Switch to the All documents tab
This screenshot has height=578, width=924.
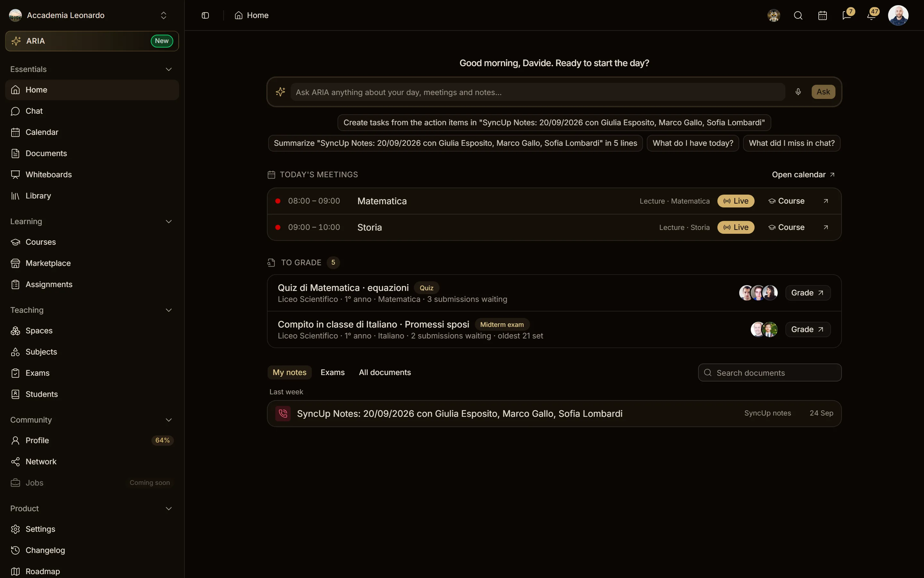tap(384, 372)
